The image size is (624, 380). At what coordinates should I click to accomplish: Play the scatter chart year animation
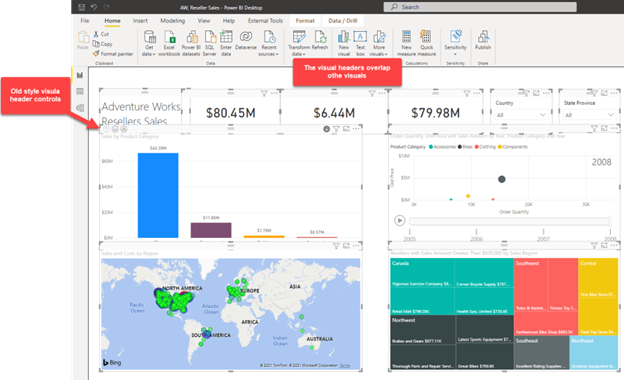pyautogui.click(x=400, y=220)
